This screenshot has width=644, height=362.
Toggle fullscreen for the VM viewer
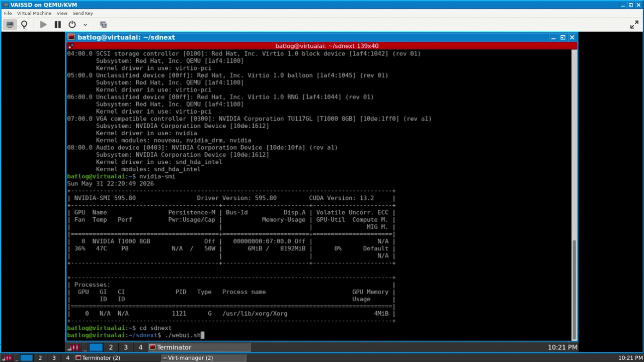634,25
